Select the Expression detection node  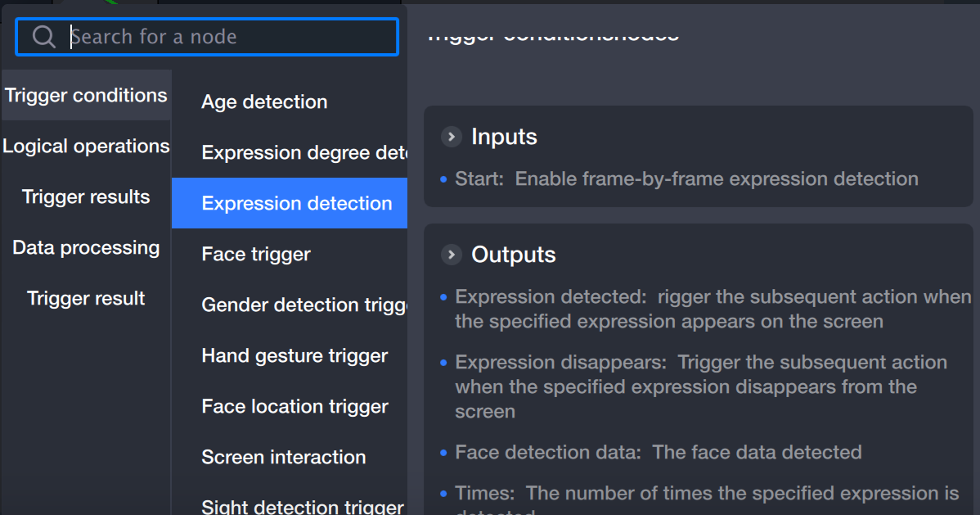click(x=296, y=204)
